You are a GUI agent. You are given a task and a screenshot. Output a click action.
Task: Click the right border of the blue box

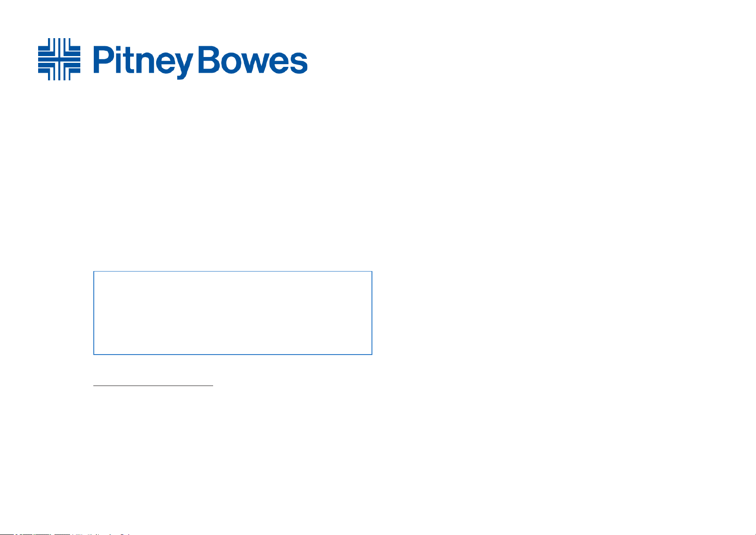(372, 313)
